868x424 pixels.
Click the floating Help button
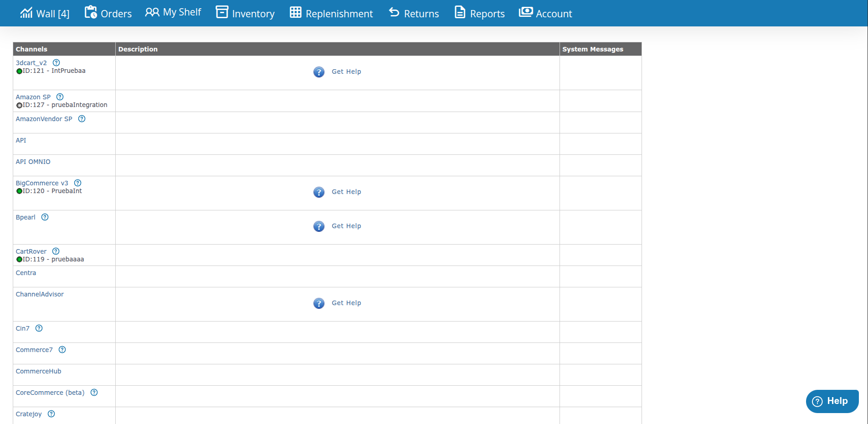[x=832, y=401]
